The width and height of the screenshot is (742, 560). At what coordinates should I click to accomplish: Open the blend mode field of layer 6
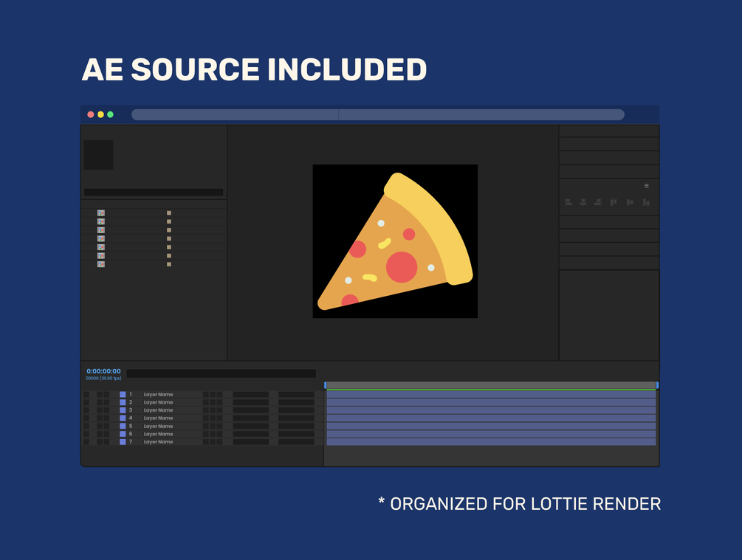pyautogui.click(x=251, y=434)
